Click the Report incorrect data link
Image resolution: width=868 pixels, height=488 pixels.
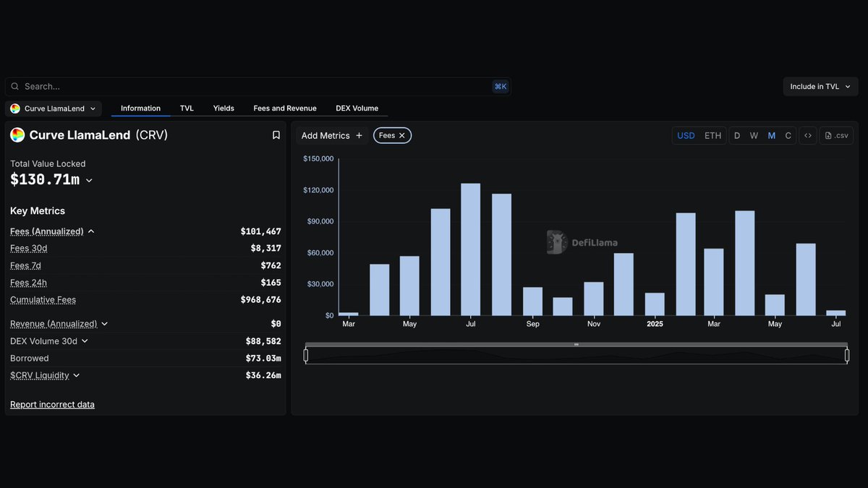pyautogui.click(x=52, y=405)
